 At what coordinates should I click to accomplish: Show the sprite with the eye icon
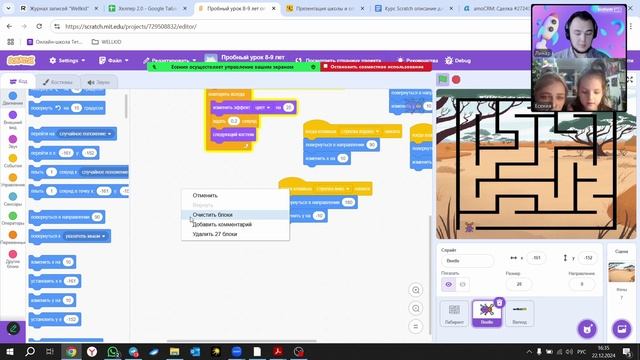click(449, 284)
